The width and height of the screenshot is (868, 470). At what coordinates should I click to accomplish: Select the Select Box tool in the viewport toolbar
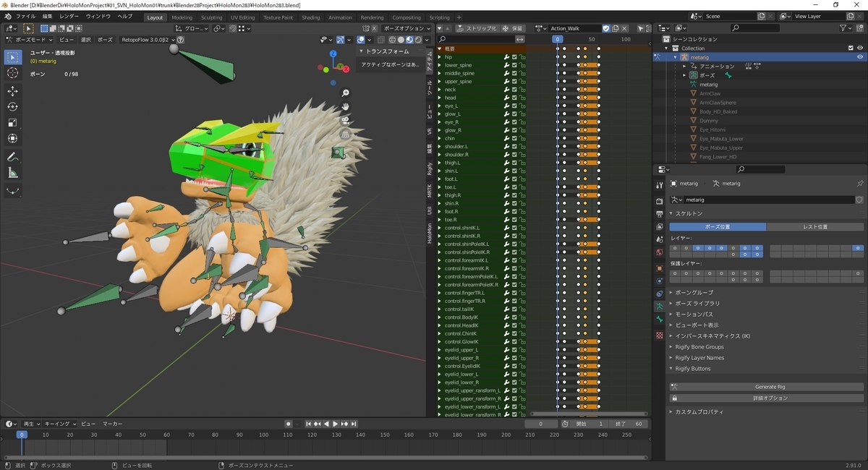coord(13,57)
